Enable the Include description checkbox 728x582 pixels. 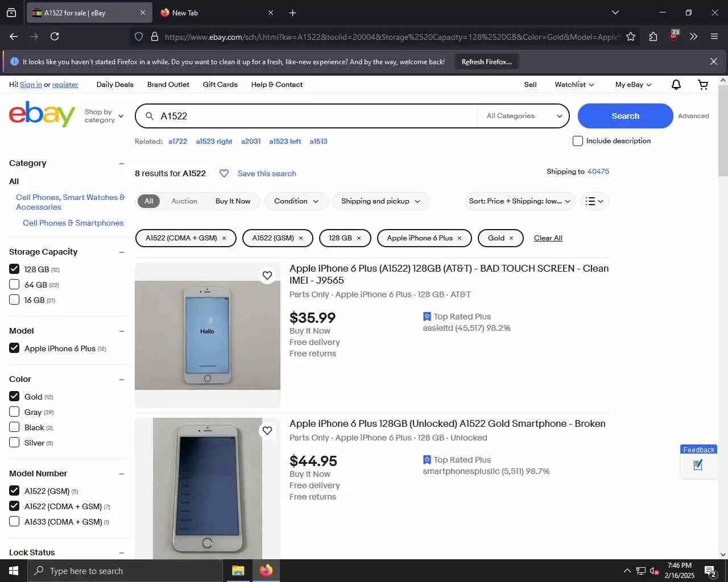pyautogui.click(x=578, y=141)
